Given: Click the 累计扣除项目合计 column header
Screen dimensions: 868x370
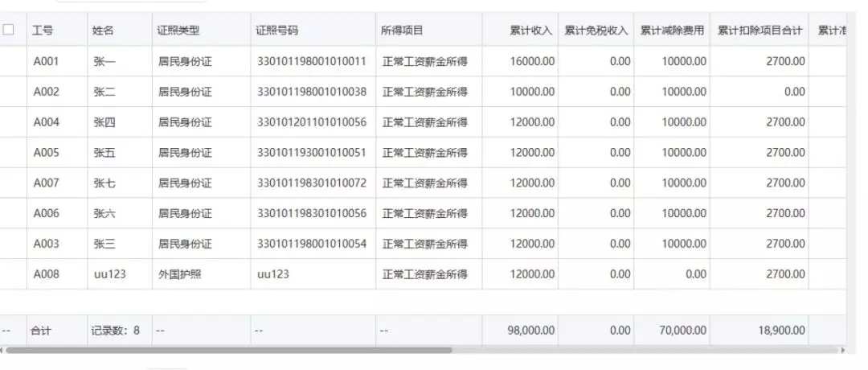Looking at the screenshot, I should click(759, 31).
